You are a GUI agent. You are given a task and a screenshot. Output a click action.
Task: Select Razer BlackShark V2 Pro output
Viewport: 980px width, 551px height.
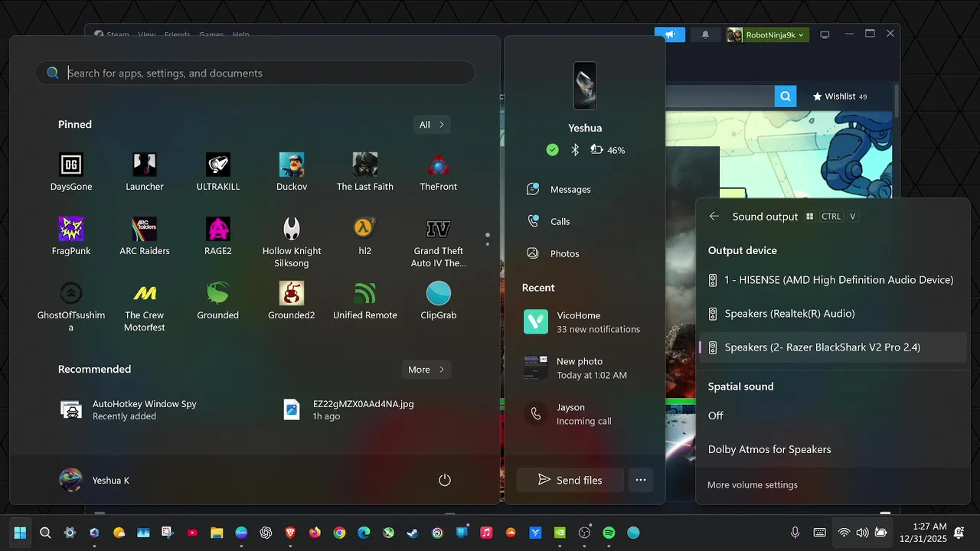832,347
